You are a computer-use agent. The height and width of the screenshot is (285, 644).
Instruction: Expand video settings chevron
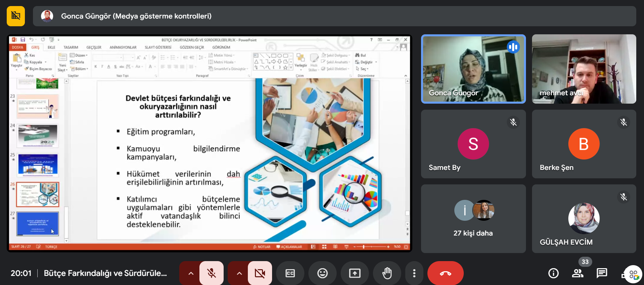pos(239,273)
